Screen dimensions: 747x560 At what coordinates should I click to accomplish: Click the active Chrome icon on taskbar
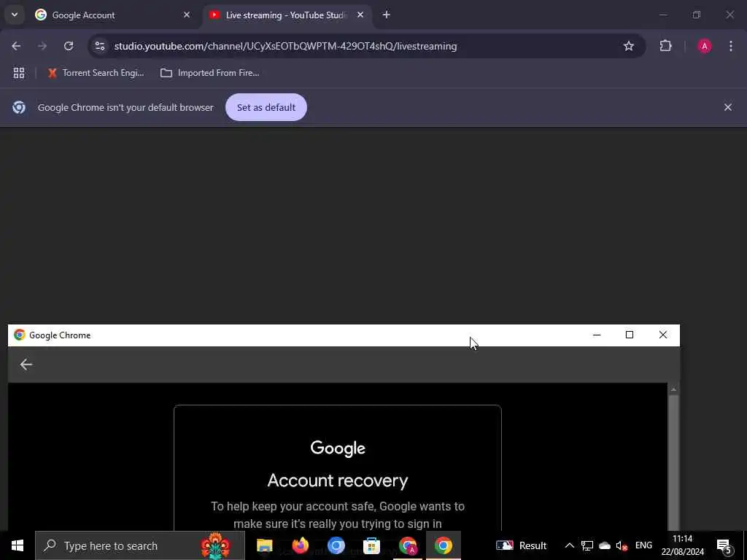[x=443, y=545]
